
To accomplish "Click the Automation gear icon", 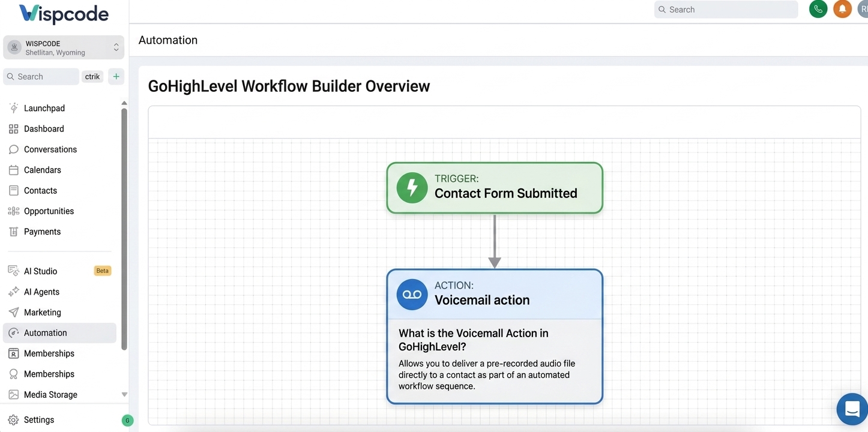I will (13, 333).
